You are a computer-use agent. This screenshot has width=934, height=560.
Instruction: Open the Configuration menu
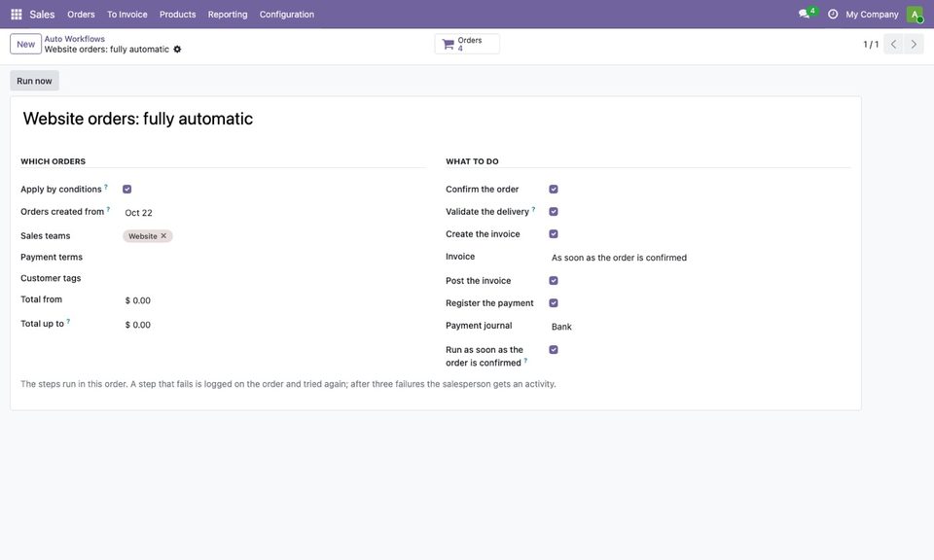[x=286, y=15]
